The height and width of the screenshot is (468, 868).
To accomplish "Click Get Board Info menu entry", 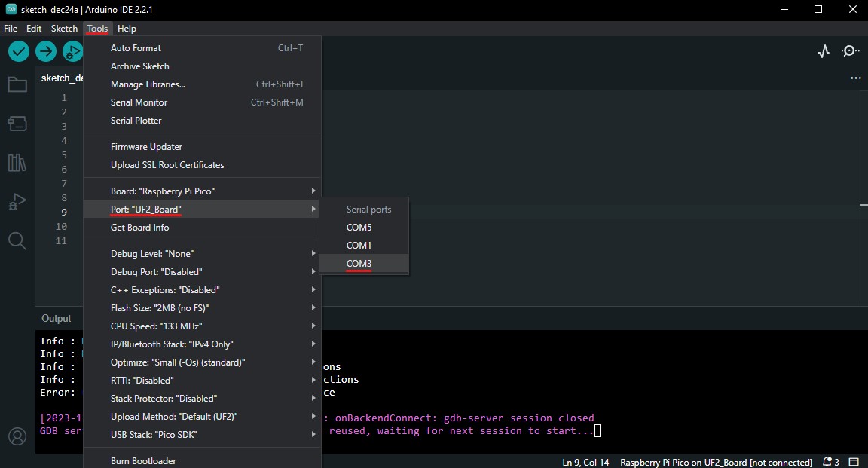I will [140, 228].
